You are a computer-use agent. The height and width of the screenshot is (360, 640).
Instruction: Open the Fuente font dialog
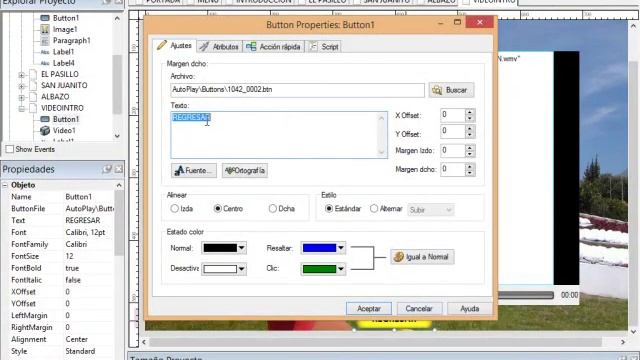[193, 170]
